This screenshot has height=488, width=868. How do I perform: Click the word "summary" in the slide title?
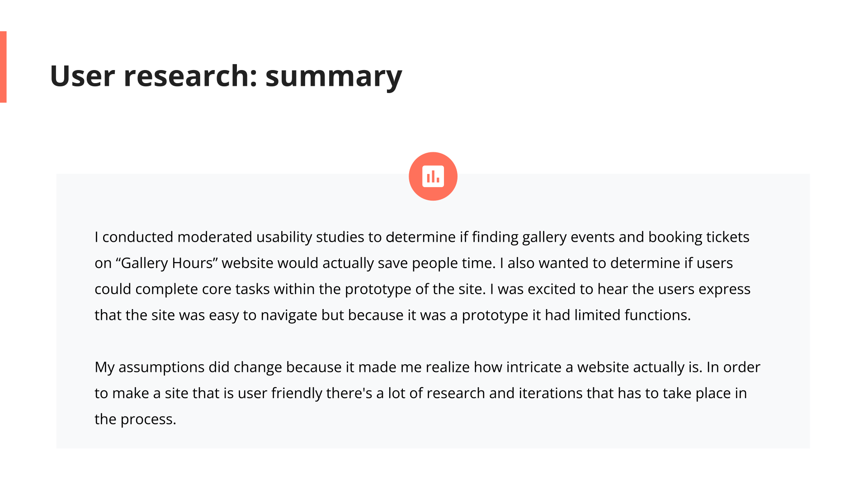333,75
